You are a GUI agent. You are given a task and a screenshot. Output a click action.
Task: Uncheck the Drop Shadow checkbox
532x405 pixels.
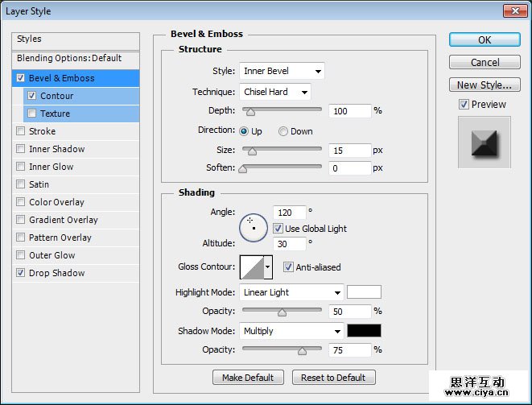[x=21, y=273]
